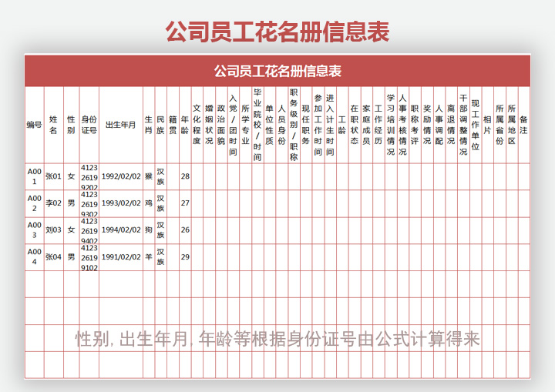This screenshot has height=392, width=555.
Task: Click the 奖励情况 column header
Action: point(427,125)
